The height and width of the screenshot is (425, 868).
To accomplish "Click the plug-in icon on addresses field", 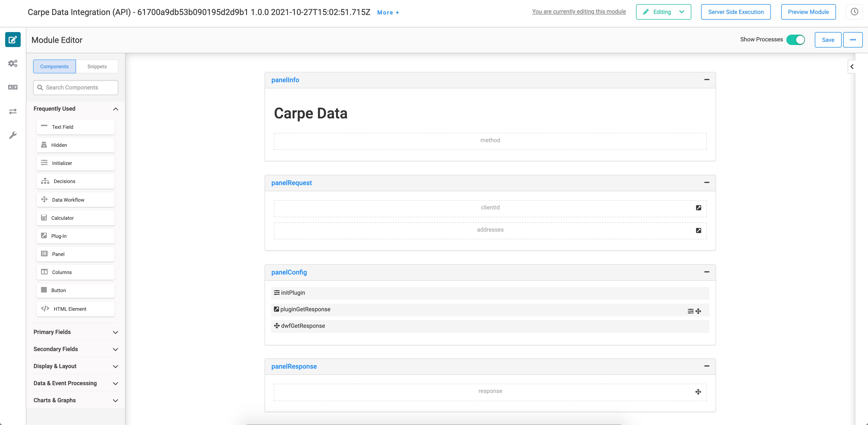I will pos(699,230).
